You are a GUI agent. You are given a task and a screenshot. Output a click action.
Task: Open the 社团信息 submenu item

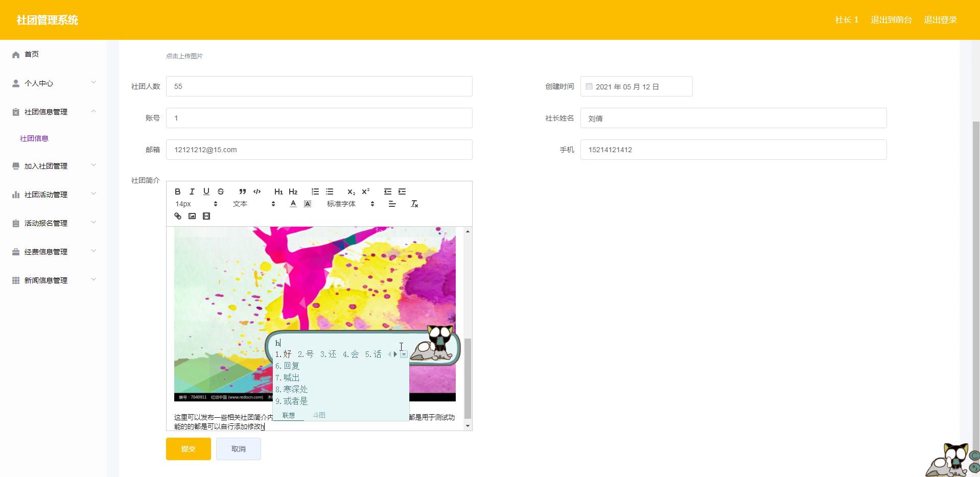click(x=34, y=138)
